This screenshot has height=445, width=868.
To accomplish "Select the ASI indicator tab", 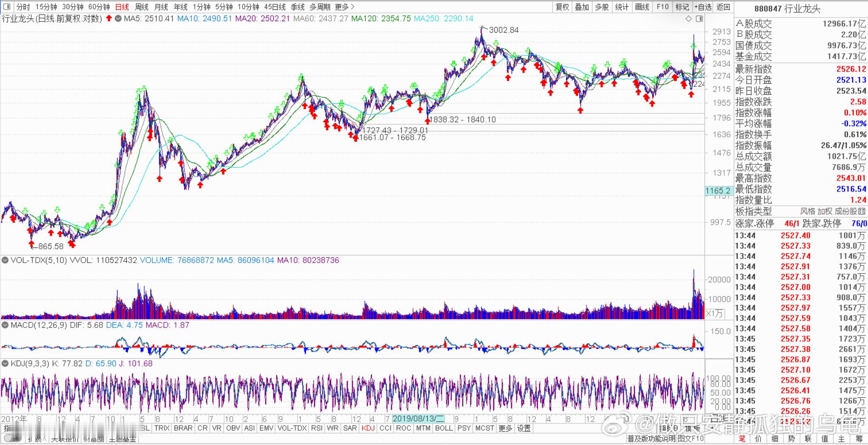I will tap(249, 428).
